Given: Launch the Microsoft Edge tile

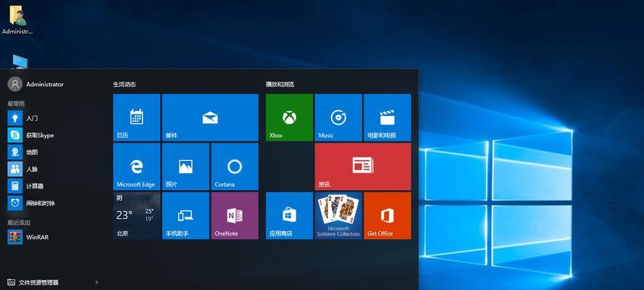Looking at the screenshot, I should (x=136, y=166).
